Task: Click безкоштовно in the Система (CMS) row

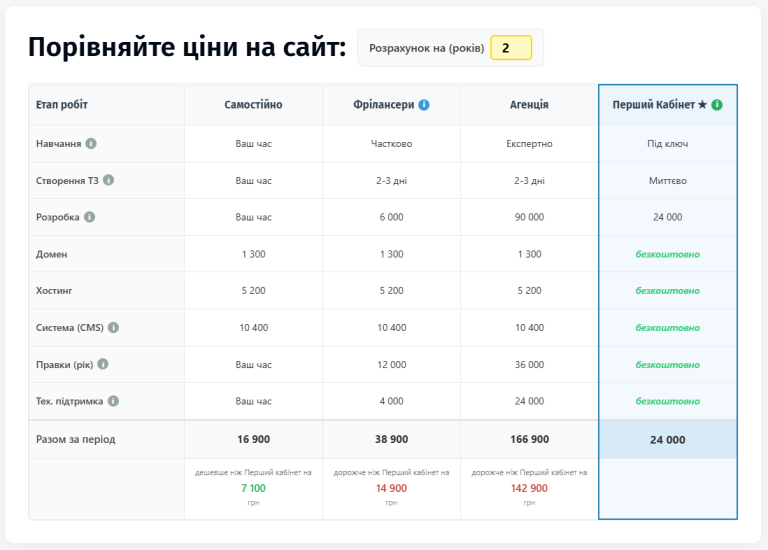Action: [x=668, y=328]
